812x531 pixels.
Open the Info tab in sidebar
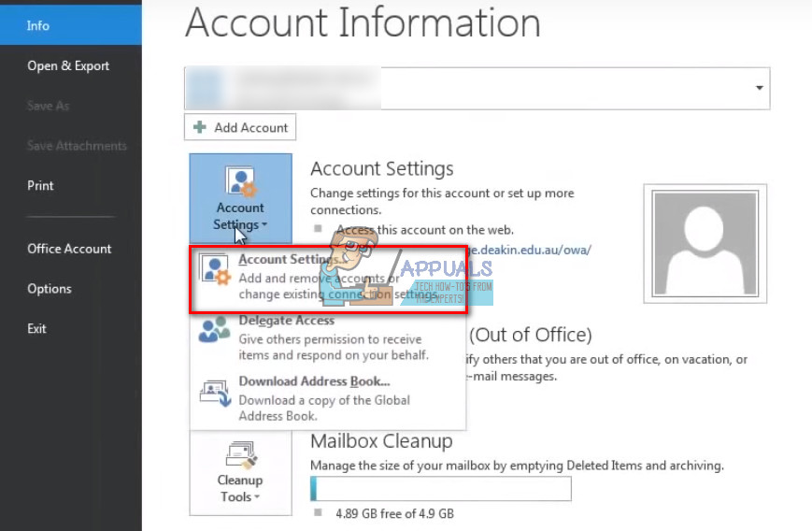[70, 25]
